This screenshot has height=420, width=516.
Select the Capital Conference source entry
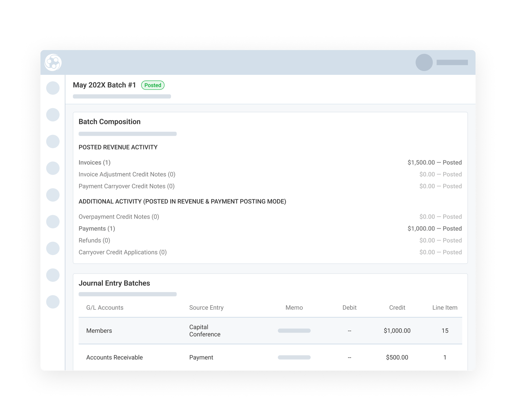(x=205, y=331)
